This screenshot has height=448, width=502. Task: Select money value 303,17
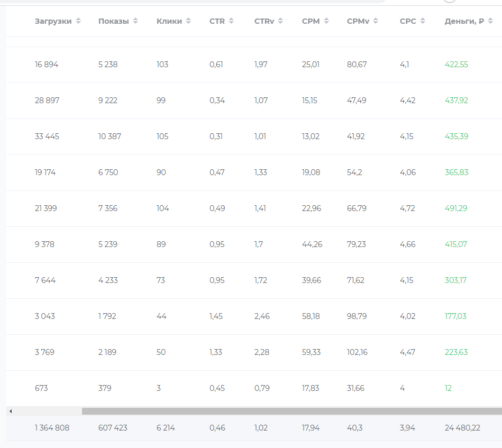pos(455,280)
